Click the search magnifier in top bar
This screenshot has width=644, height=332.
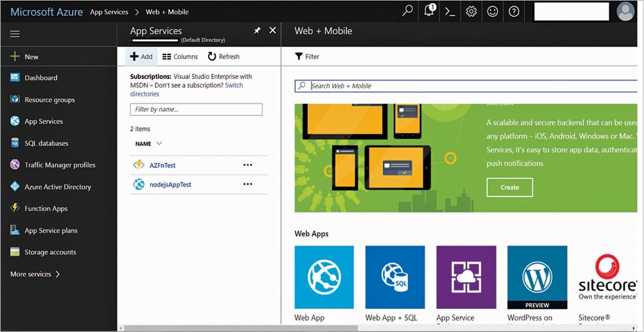point(407,11)
